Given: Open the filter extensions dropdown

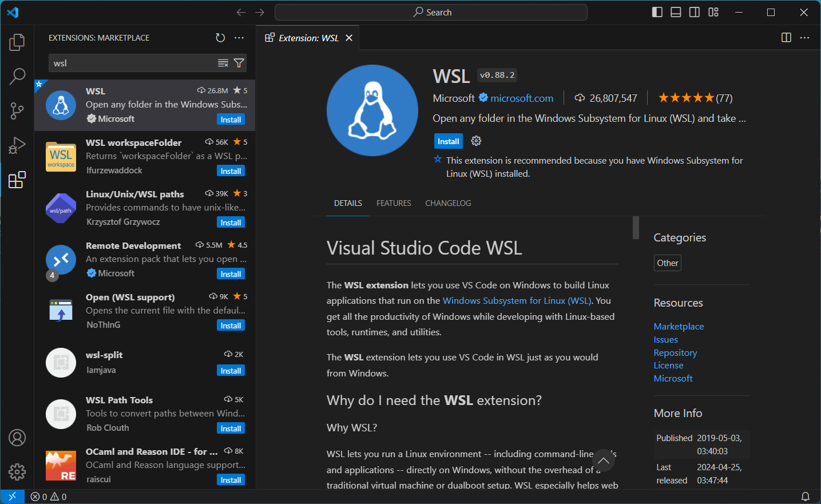Looking at the screenshot, I should point(239,63).
